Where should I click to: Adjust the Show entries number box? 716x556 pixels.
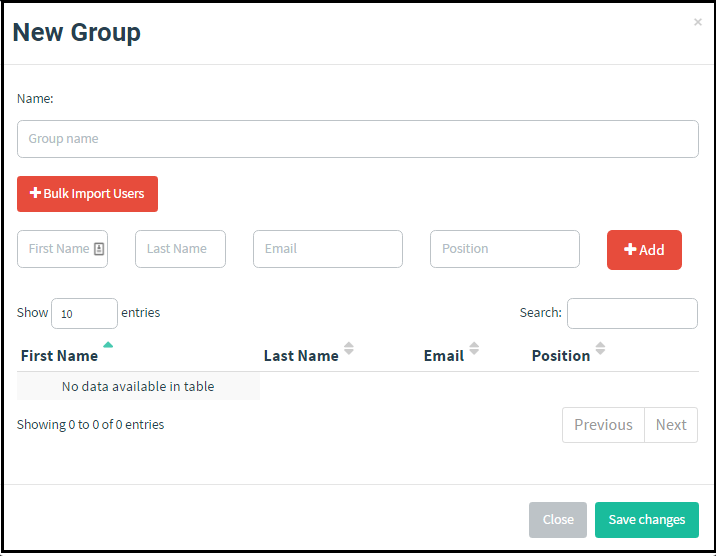(84, 313)
